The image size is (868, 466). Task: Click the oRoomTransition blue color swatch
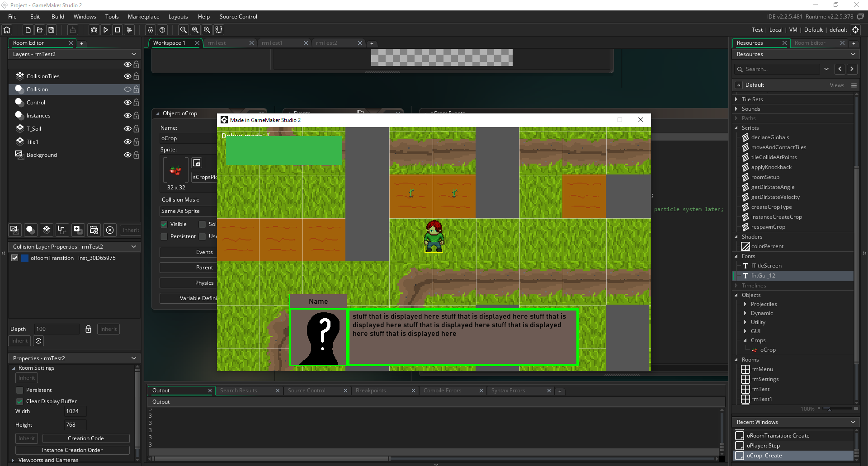pyautogui.click(x=25, y=258)
